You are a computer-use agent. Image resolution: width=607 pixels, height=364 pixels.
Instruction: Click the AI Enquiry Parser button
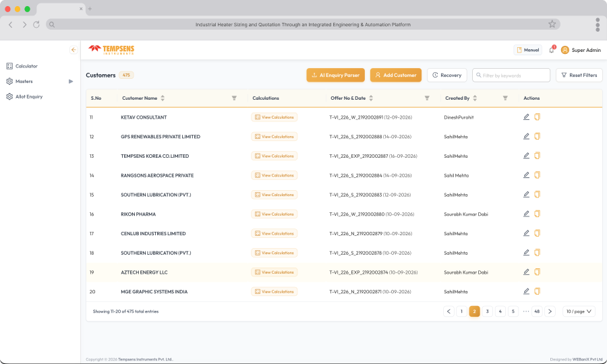(x=336, y=75)
